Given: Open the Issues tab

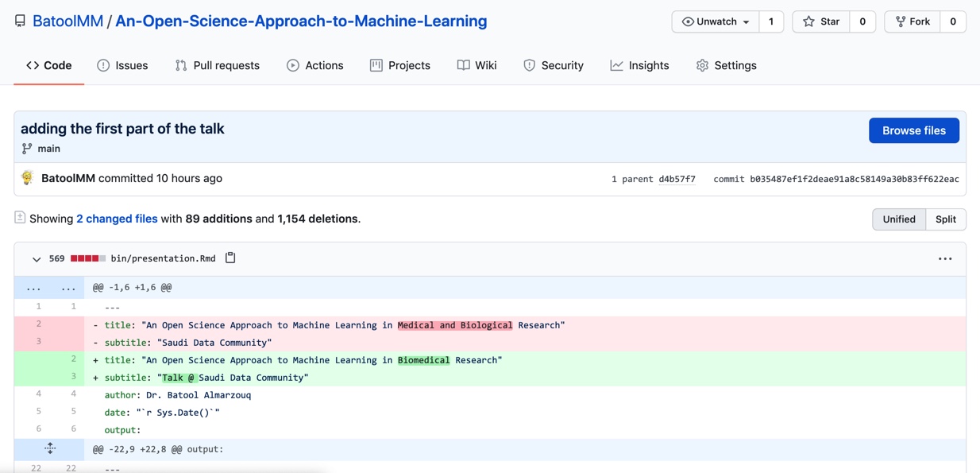Looking at the screenshot, I should tap(122, 65).
